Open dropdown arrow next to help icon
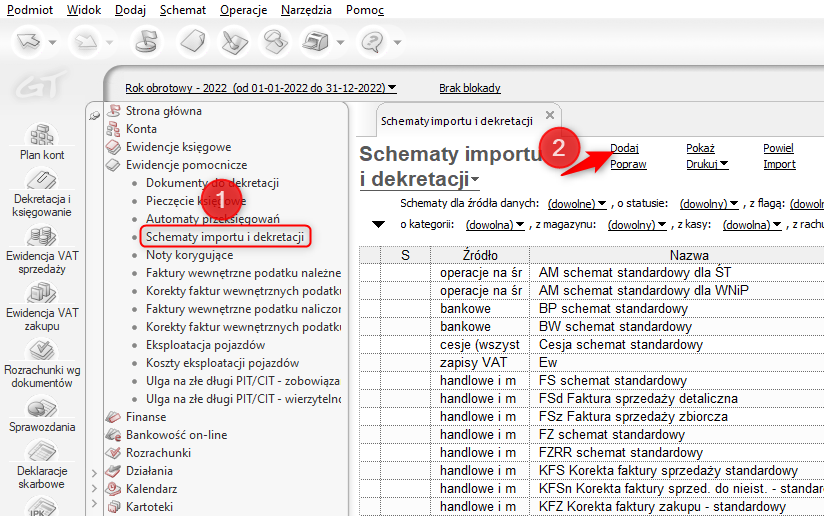This screenshot has height=516, width=824. point(397,42)
